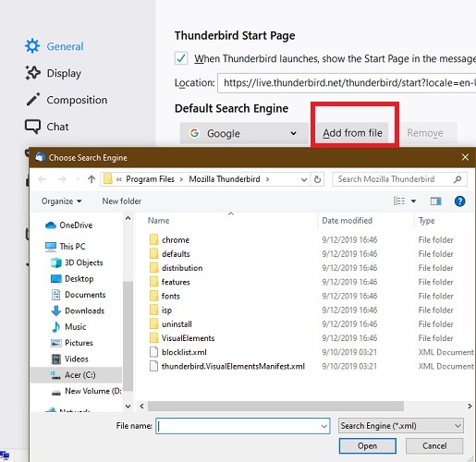Select the Videos film icon
This screenshot has width=476, height=462.
point(56,359)
